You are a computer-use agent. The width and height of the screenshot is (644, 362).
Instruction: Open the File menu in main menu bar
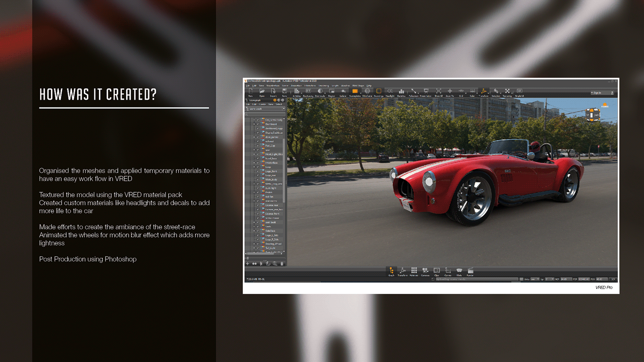[247, 85]
